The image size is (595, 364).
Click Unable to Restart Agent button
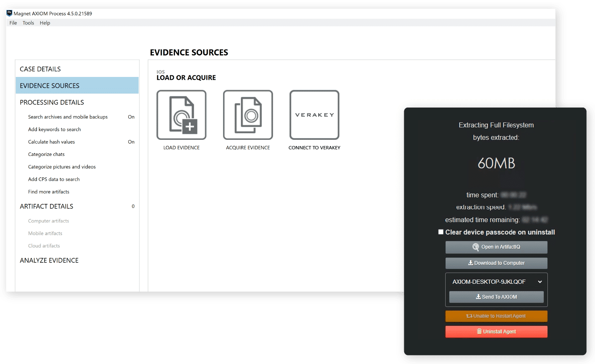coord(497,316)
